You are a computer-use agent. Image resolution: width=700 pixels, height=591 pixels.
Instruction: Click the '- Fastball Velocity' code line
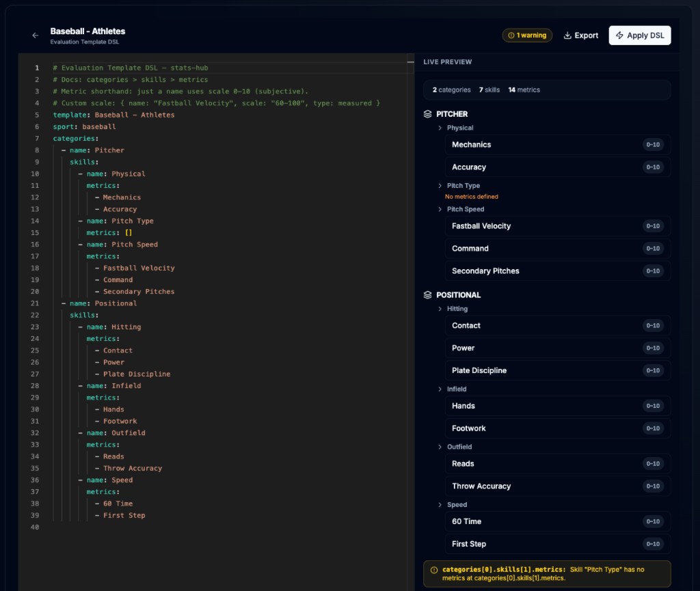[135, 268]
